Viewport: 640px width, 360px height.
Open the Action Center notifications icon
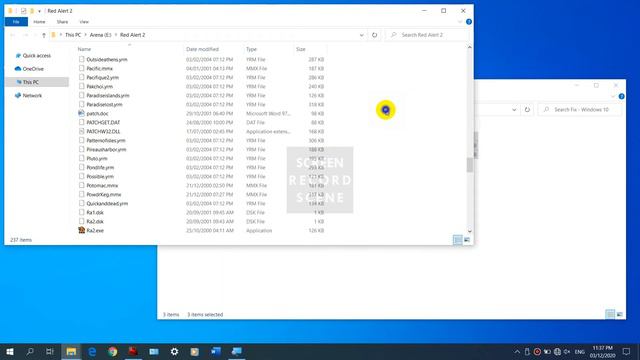coord(627,351)
